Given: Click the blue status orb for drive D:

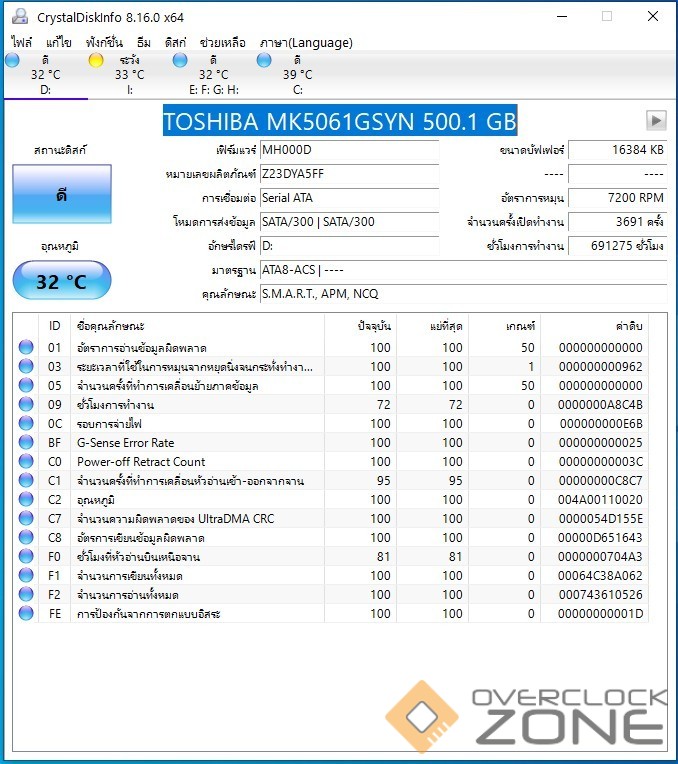Looking at the screenshot, I should click(x=12, y=60).
